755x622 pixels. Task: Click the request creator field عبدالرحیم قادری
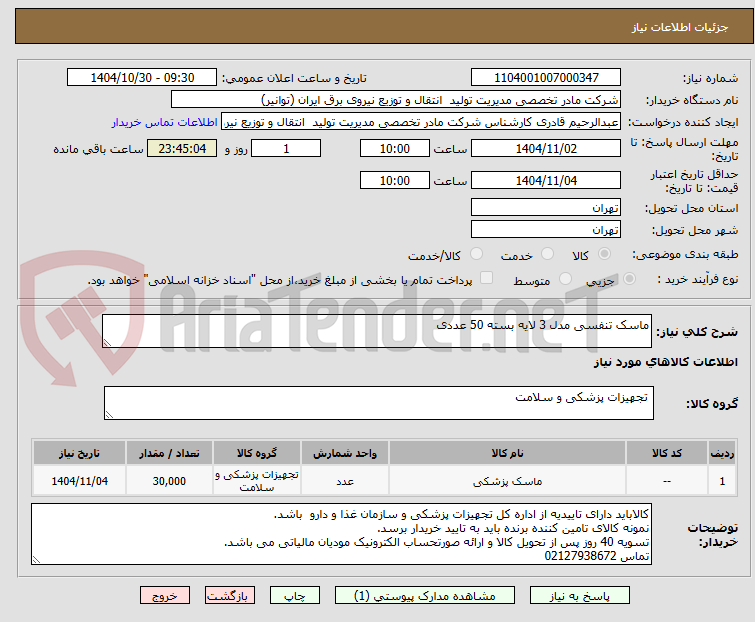(421, 123)
